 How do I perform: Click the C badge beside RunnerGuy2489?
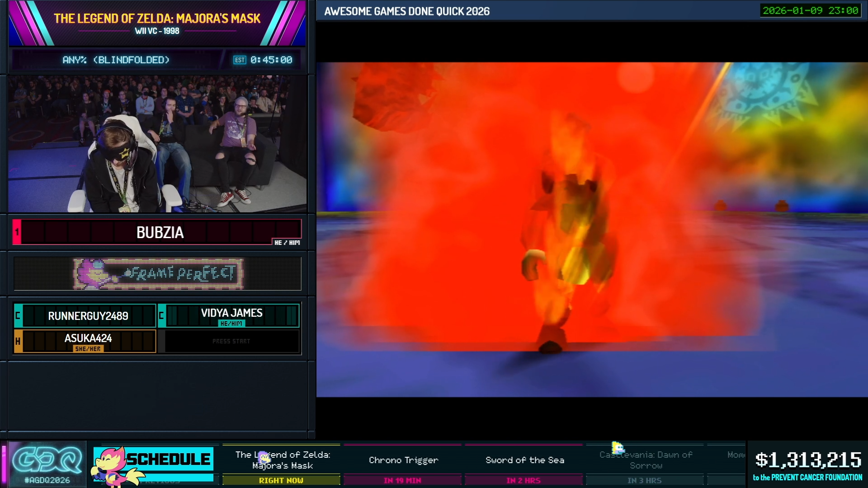point(18,315)
